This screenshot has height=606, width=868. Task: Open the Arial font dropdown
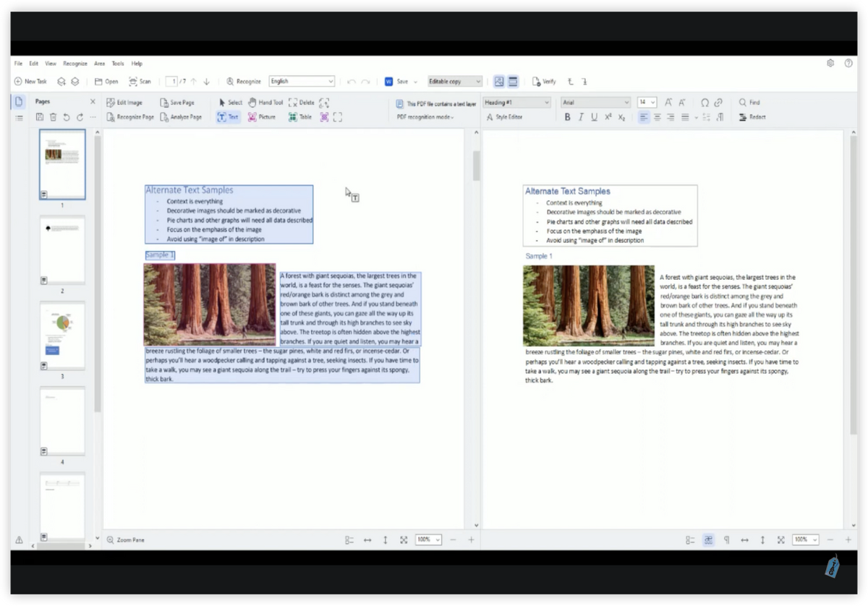pos(596,103)
